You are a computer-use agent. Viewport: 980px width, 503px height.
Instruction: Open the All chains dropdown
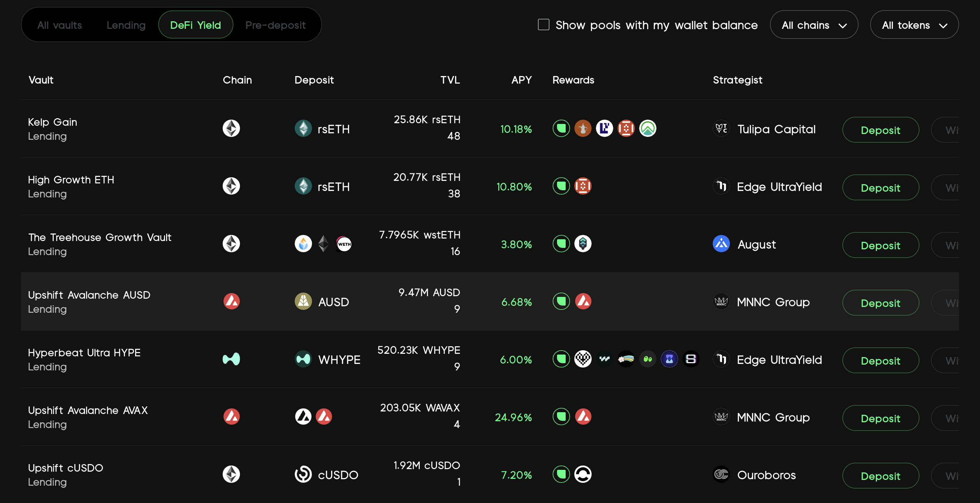814,25
